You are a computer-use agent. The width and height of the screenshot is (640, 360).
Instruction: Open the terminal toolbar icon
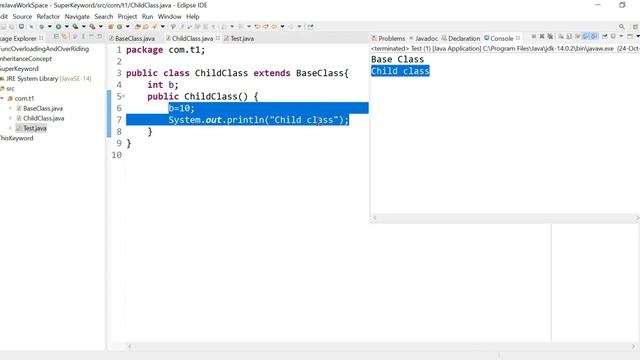tap(21, 27)
